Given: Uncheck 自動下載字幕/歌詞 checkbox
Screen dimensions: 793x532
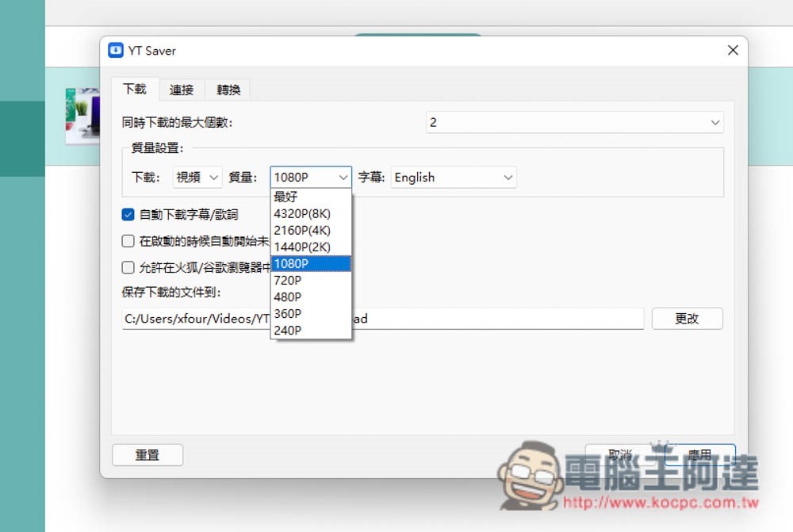Looking at the screenshot, I should pyautogui.click(x=128, y=214).
